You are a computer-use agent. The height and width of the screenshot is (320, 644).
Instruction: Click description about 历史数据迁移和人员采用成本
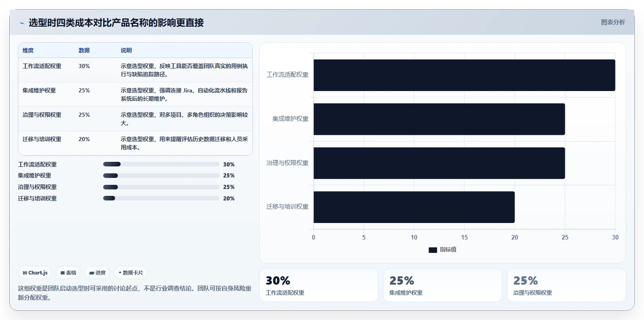[184, 143]
